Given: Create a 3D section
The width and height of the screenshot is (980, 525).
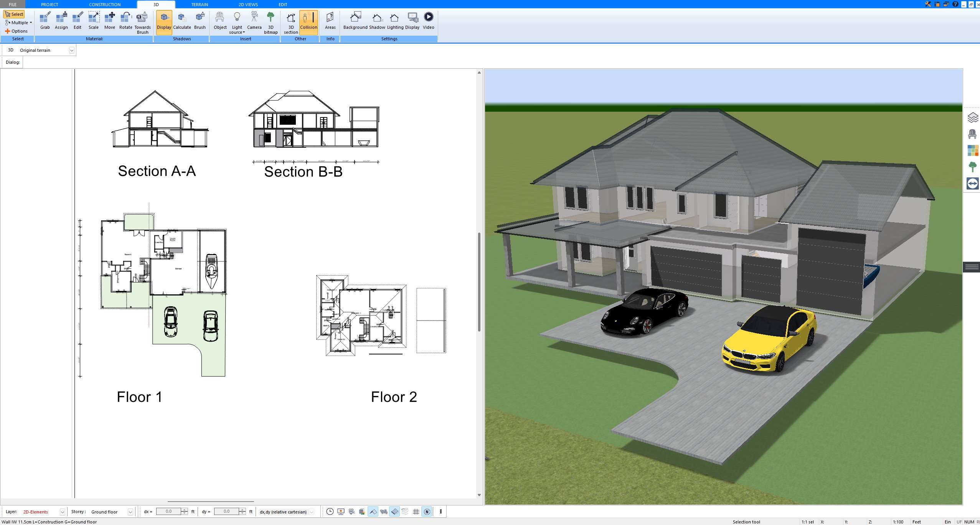Looking at the screenshot, I should (291, 23).
